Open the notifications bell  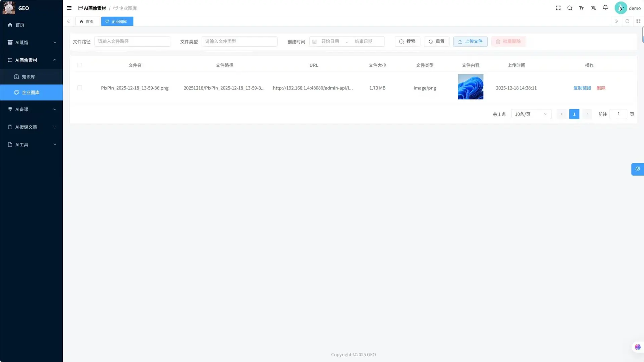(605, 7)
